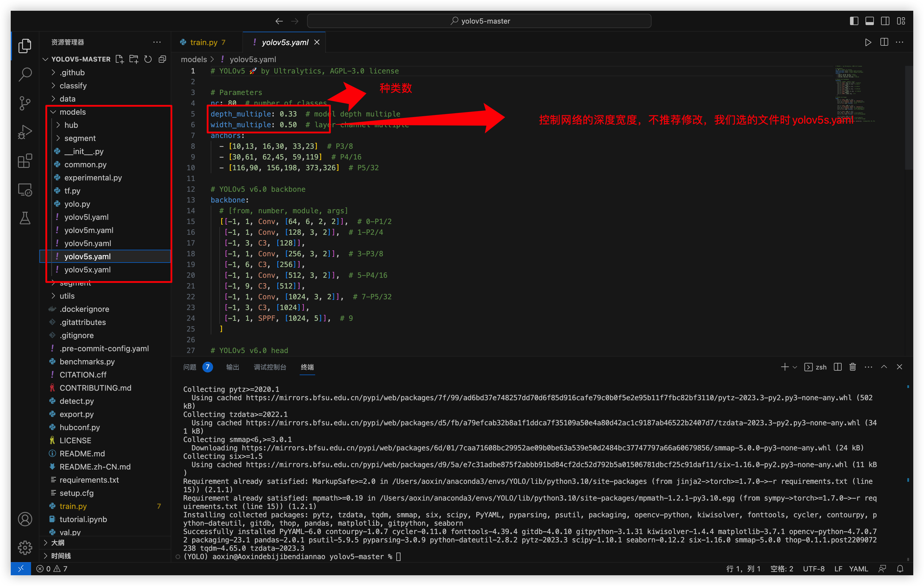
Task: Change UTF-8 encoding in status bar
Action: [814, 569]
